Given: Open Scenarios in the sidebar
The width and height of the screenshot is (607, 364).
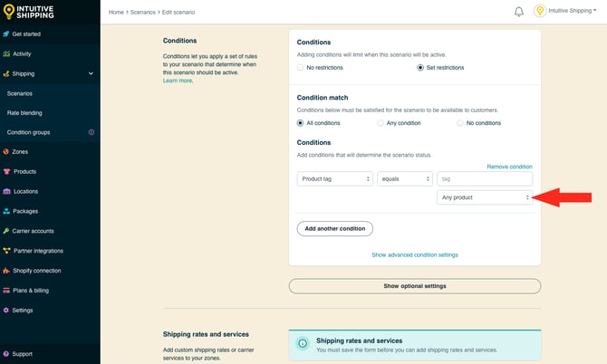Looking at the screenshot, I should (x=20, y=93).
